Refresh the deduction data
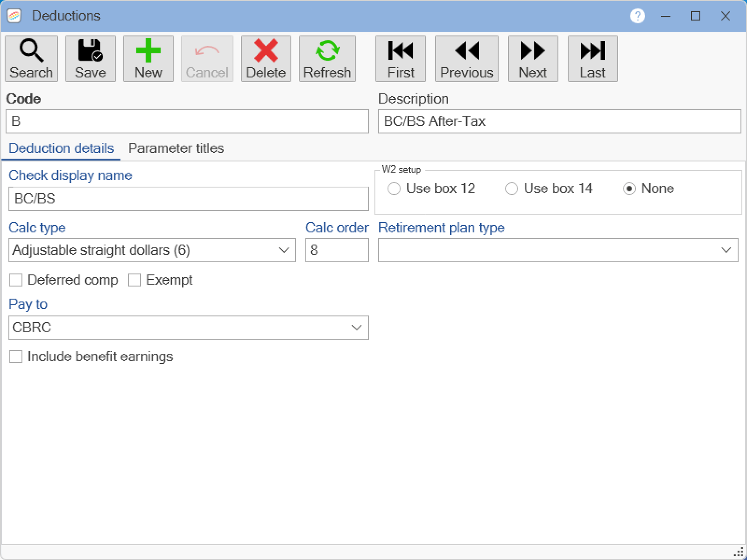 (x=327, y=59)
